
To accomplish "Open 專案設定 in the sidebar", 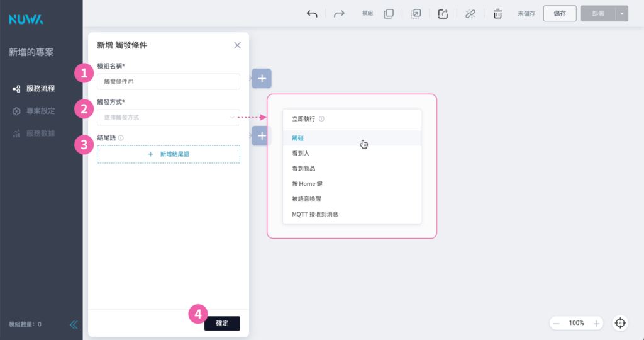I will (34, 111).
